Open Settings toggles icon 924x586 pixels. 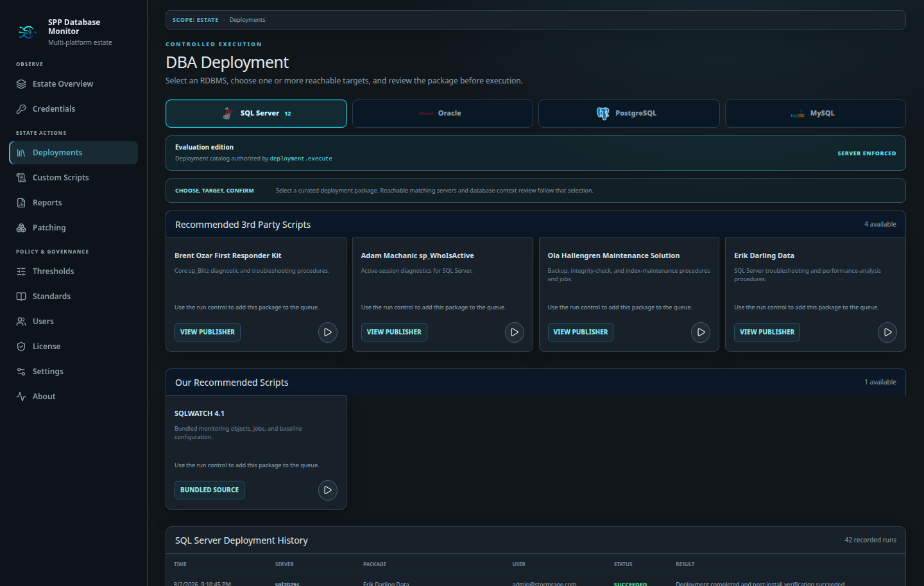coord(21,372)
